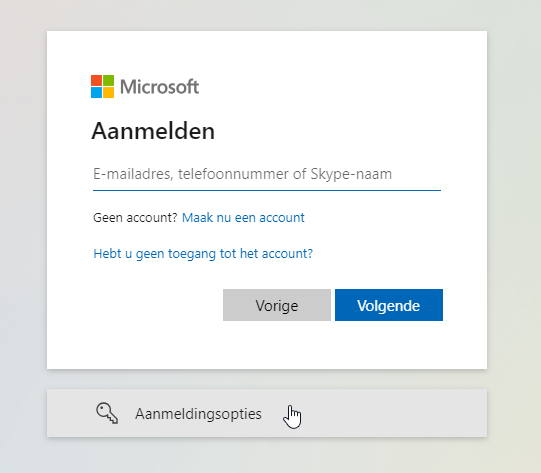This screenshot has height=473, width=541.
Task: Click the yellow square of the Microsoft logo
Action: pos(108,92)
